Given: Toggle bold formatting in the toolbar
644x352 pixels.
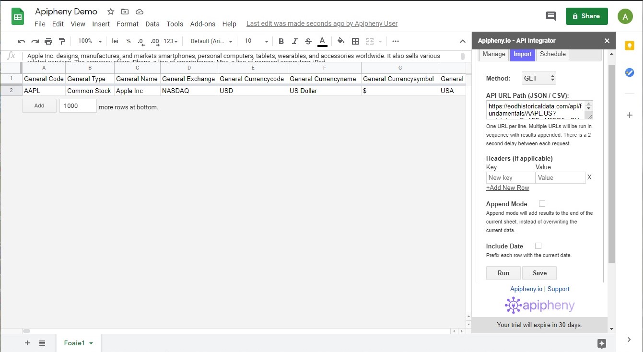Looking at the screenshot, I should point(281,41).
